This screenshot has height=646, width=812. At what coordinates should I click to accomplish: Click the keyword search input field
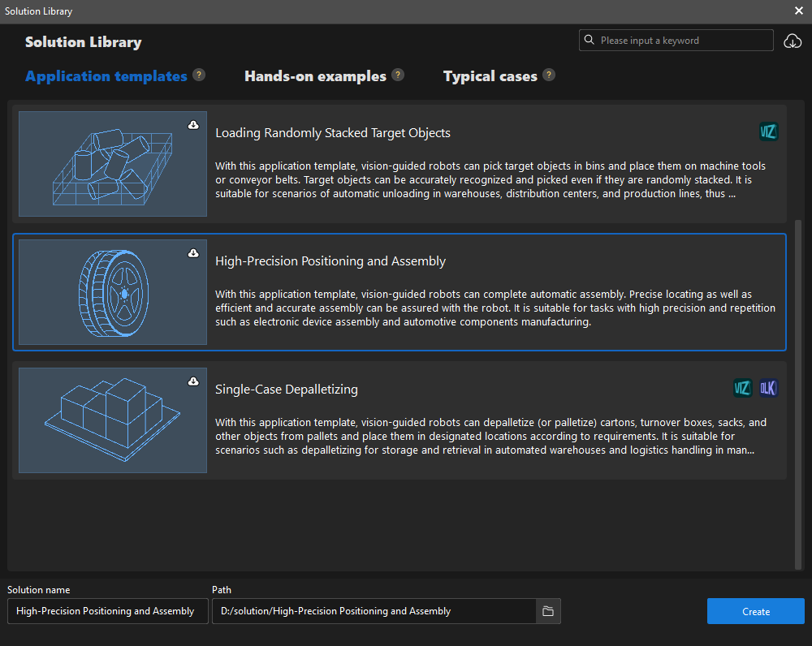pyautogui.click(x=682, y=41)
